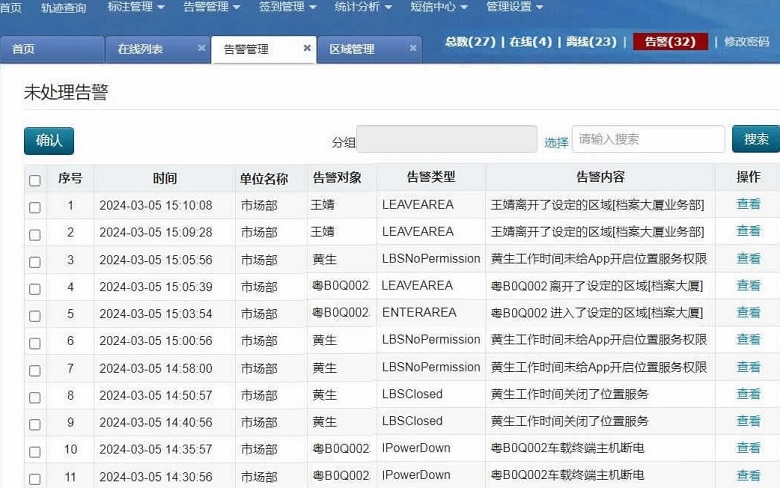Image resolution: width=780 pixels, height=488 pixels.
Task: Check the checkbox for row 4
Action: (x=35, y=289)
